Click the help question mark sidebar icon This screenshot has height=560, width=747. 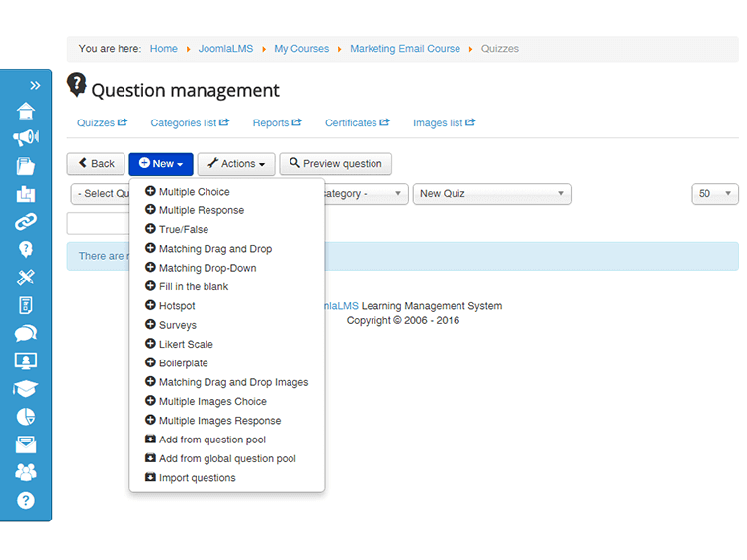26,500
